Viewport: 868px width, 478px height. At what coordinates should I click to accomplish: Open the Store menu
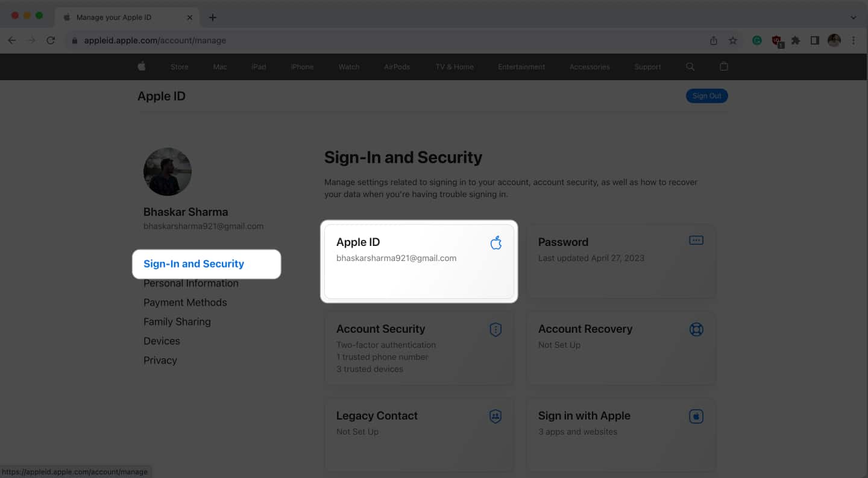(180, 67)
